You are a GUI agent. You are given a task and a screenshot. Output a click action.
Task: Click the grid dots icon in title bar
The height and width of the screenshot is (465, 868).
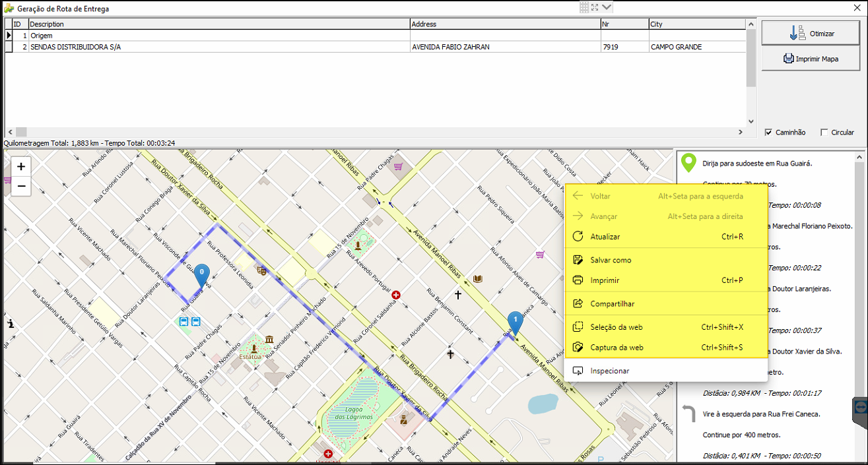[584, 7]
